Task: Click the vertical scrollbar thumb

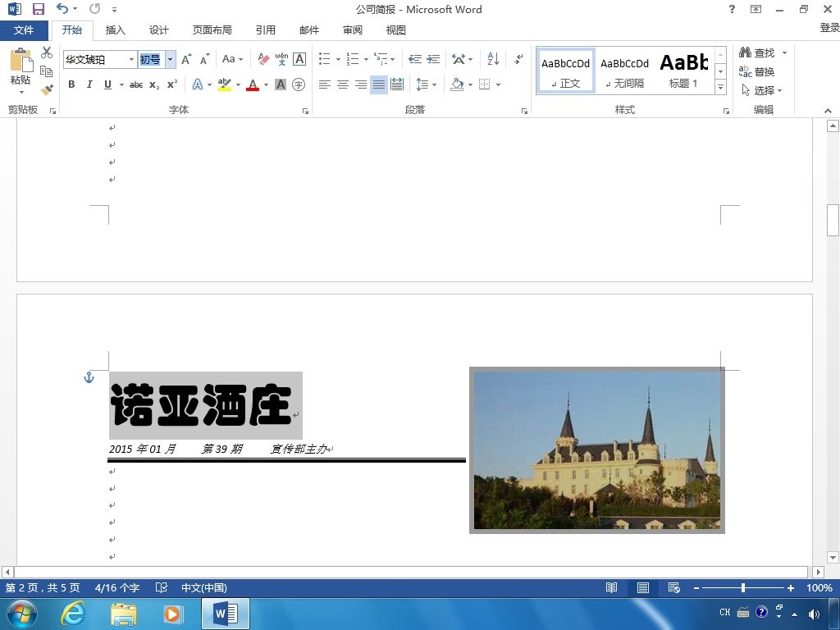Action: (833, 220)
